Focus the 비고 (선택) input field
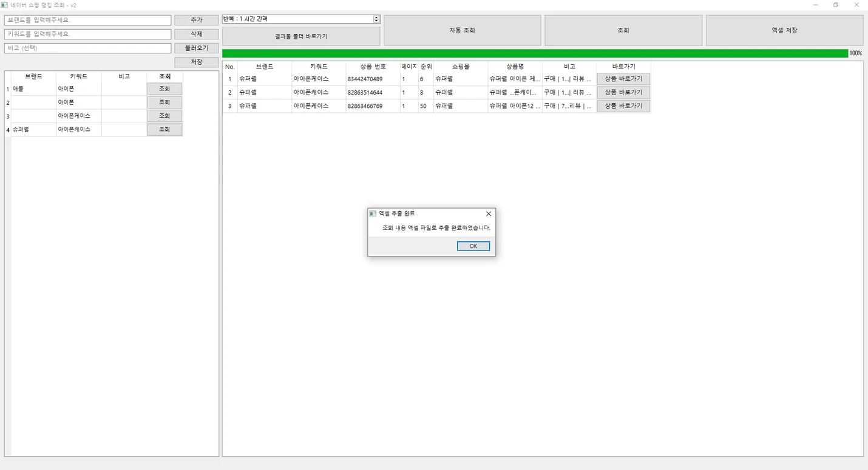 coord(88,48)
